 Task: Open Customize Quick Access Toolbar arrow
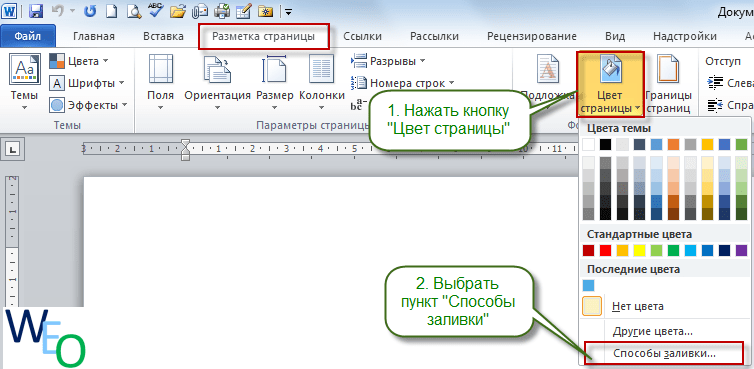289,11
